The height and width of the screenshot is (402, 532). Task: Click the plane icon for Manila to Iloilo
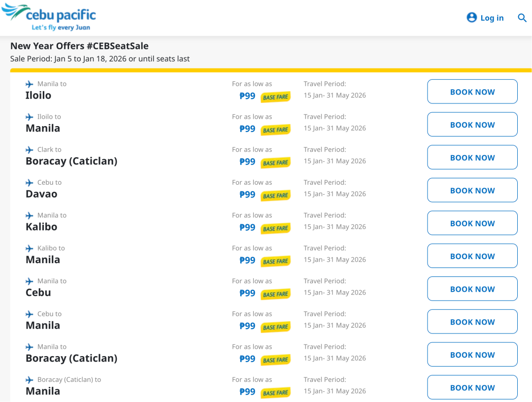pos(30,84)
